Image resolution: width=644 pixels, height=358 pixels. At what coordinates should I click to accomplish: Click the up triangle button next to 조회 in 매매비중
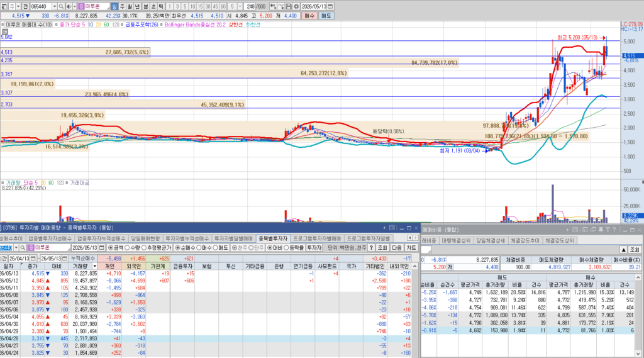(x=623, y=250)
